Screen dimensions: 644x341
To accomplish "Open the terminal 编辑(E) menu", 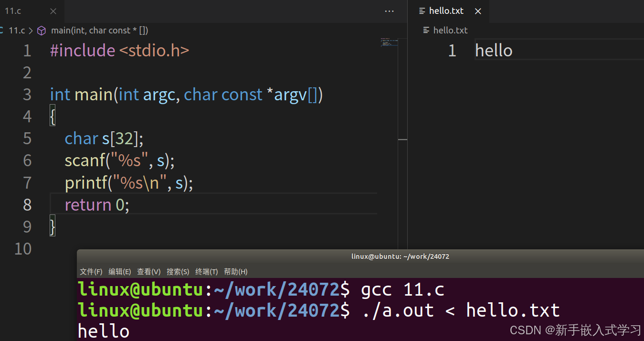I will point(119,272).
